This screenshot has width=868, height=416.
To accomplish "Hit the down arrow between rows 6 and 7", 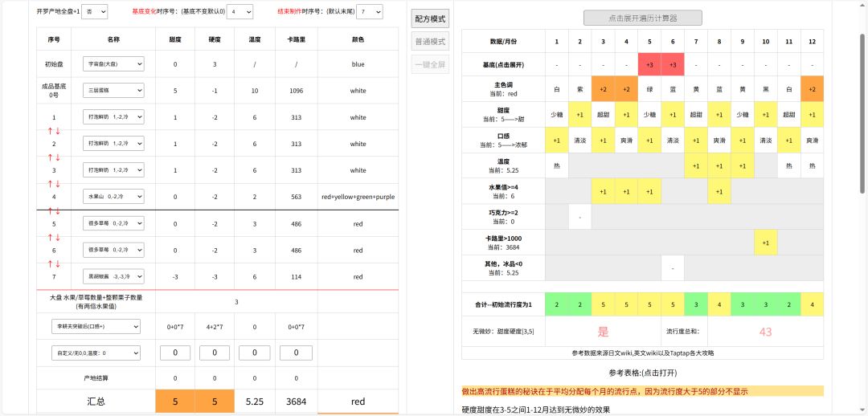I will (58, 263).
